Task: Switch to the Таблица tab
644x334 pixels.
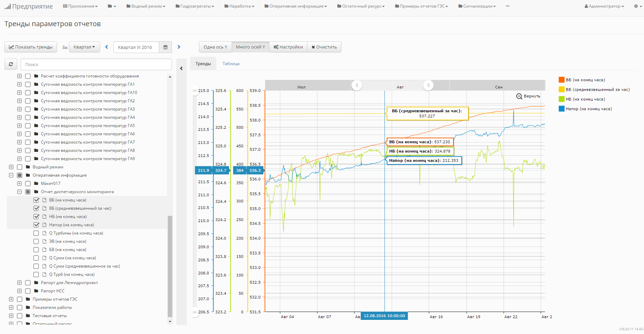Action: point(231,64)
